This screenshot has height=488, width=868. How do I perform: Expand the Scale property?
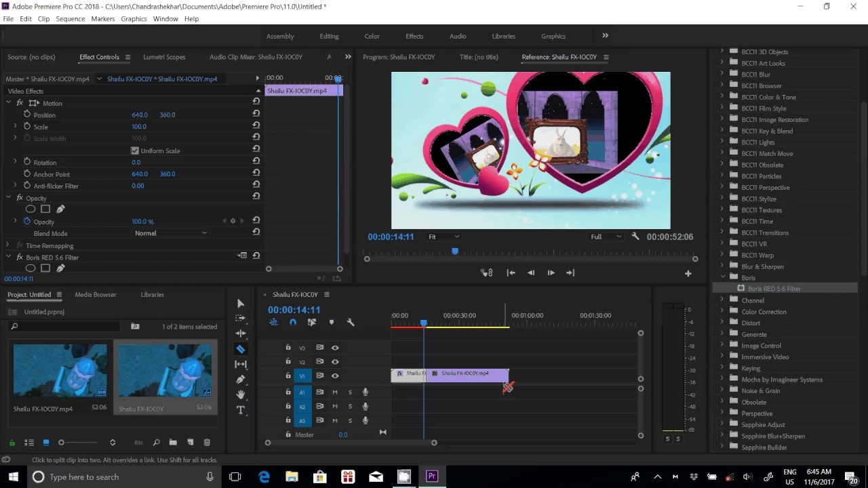point(15,126)
